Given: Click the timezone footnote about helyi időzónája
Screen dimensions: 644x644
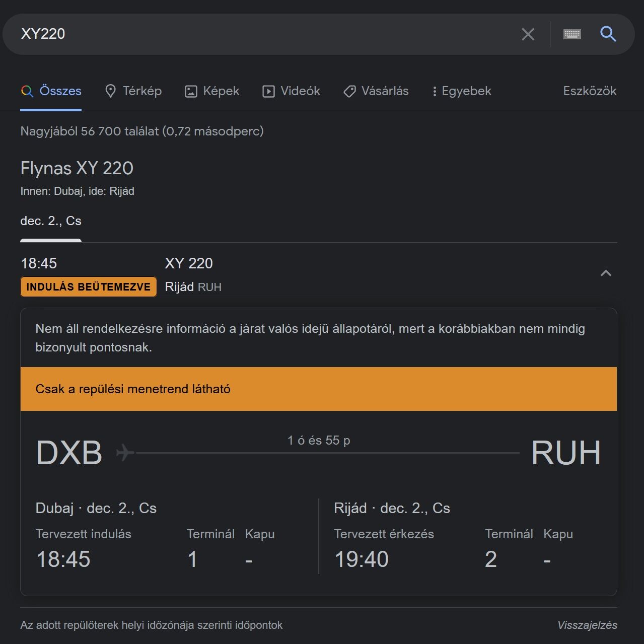Looking at the screenshot, I should [x=152, y=625].
